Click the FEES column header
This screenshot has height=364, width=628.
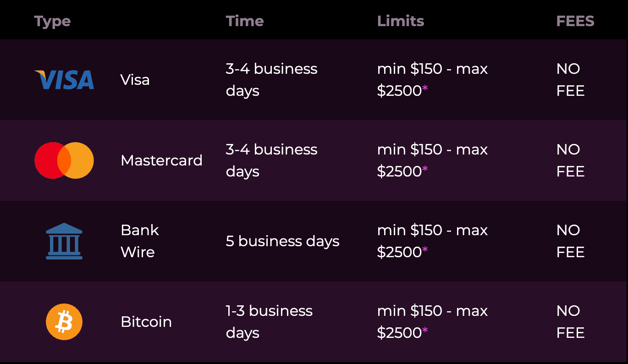[x=575, y=21]
